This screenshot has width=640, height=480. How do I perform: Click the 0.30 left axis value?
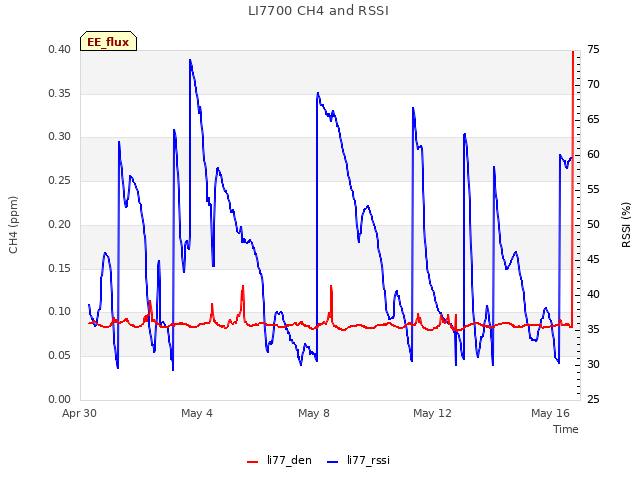click(x=60, y=137)
